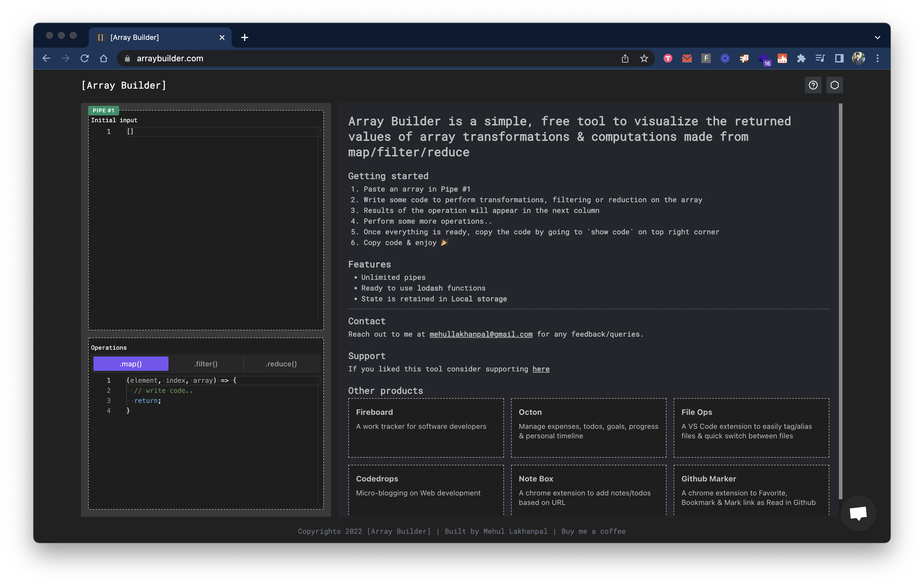The height and width of the screenshot is (587, 924).
Task: Expand the tab search chevron
Action: coord(877,37)
